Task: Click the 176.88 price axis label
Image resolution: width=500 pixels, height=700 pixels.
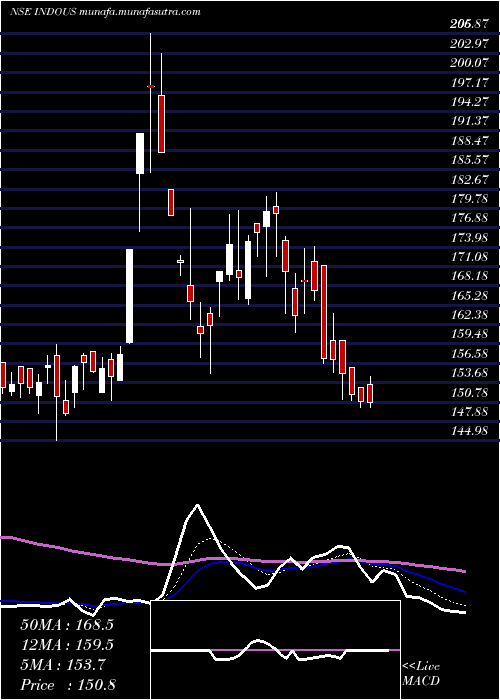Action: pos(469,218)
